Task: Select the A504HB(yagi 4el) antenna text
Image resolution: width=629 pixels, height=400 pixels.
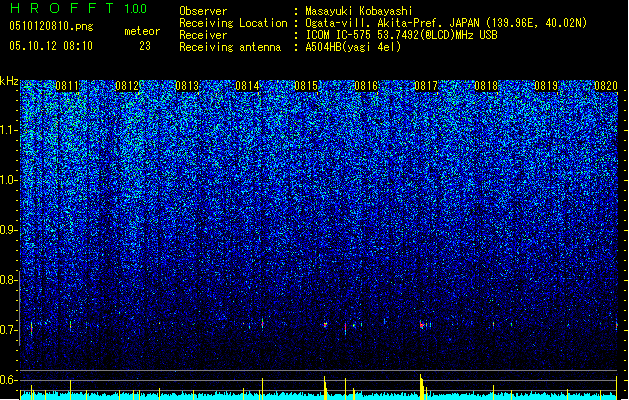Action: (353, 47)
